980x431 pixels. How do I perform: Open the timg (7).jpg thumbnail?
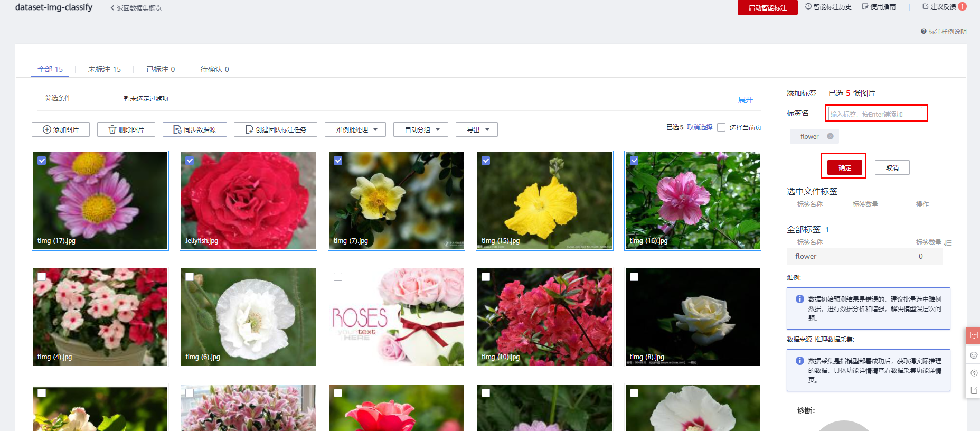(x=397, y=201)
